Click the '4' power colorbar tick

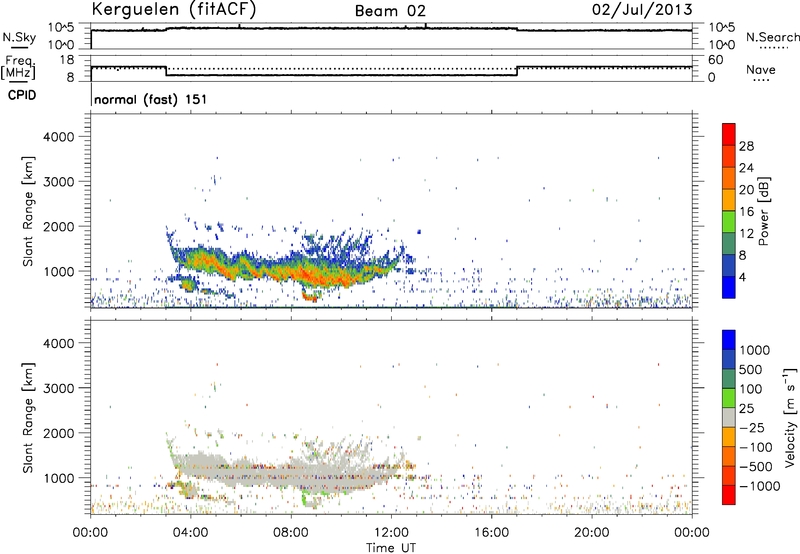coord(743,277)
